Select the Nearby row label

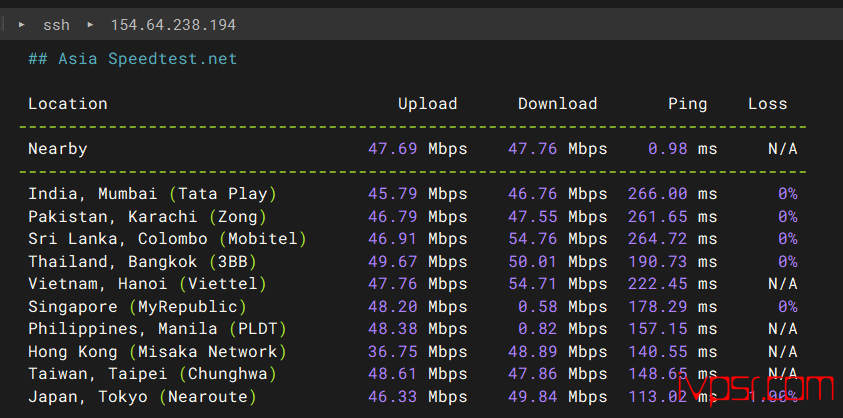click(x=58, y=148)
